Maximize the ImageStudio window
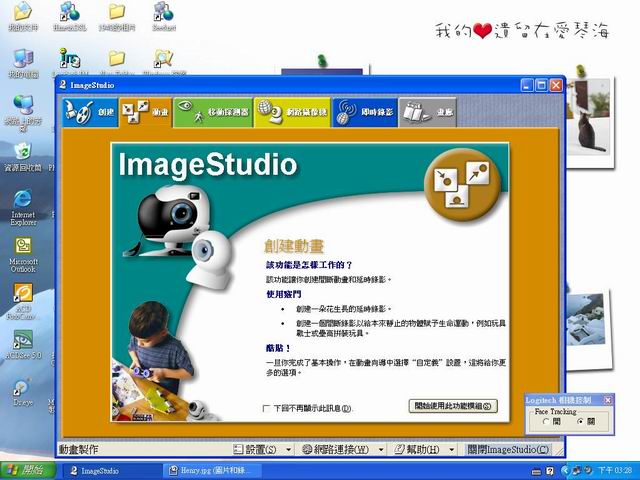Viewport: 640px width, 480px height. click(x=541, y=85)
